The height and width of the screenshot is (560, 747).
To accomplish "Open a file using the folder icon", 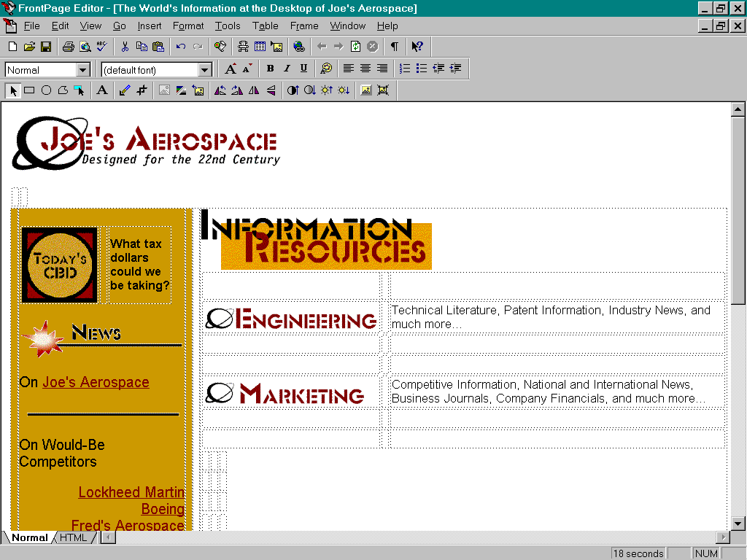I will pos(29,46).
